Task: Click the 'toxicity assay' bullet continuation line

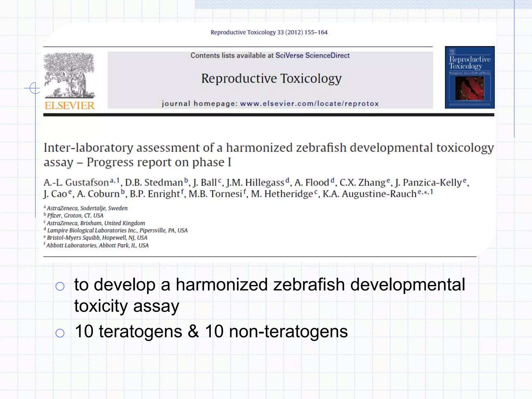Action: [127, 307]
